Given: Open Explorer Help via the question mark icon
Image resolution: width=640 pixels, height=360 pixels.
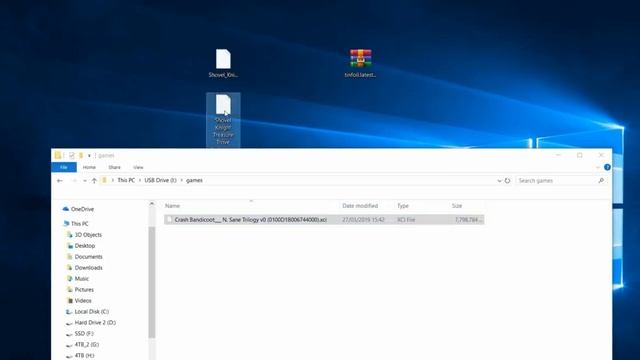Looking at the screenshot, I should [x=607, y=167].
